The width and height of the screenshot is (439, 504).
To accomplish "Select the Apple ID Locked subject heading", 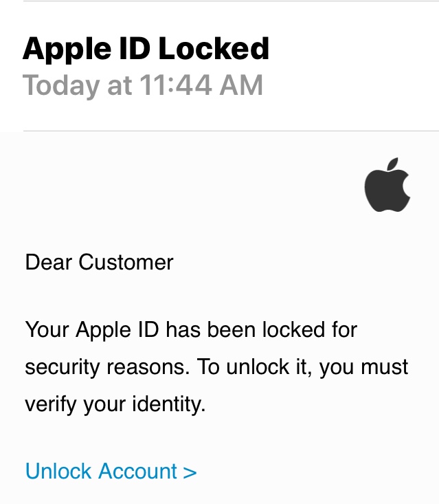I will coord(146,49).
